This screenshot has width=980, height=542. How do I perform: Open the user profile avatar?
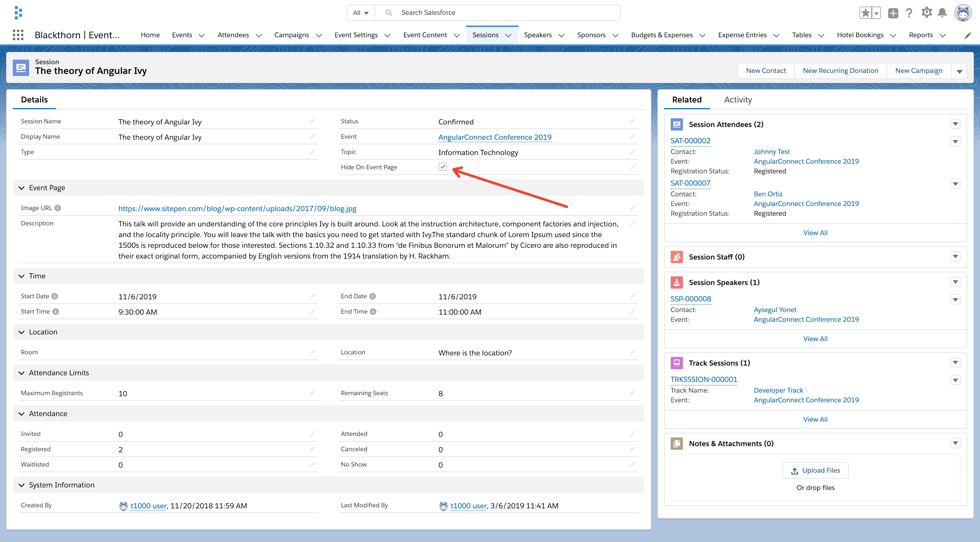963,13
